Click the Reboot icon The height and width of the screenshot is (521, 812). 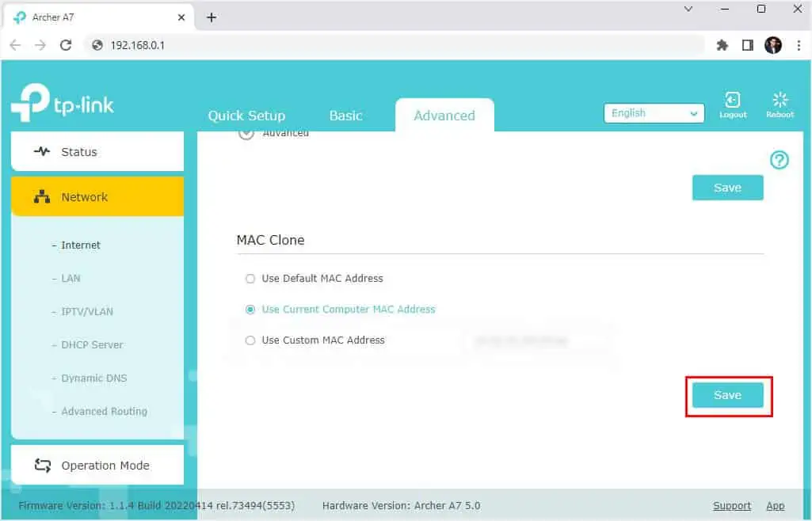779,103
